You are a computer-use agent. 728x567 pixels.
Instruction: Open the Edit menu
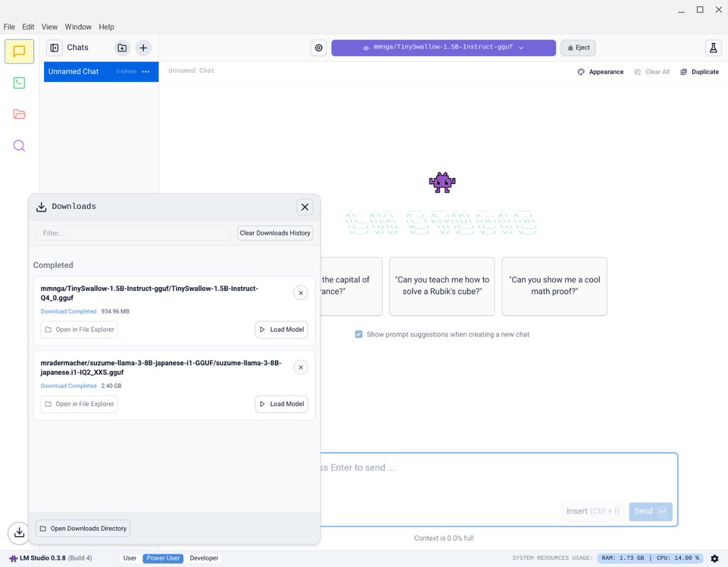tap(29, 27)
